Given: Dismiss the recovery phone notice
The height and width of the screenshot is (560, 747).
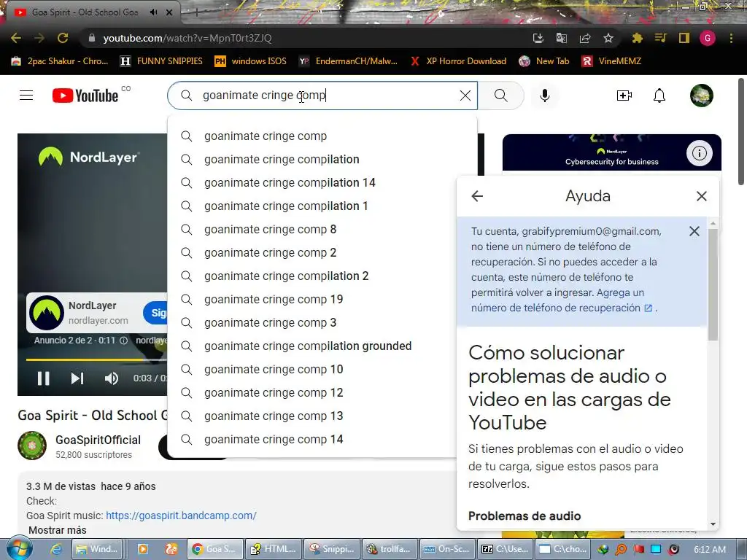Looking at the screenshot, I should point(694,231).
